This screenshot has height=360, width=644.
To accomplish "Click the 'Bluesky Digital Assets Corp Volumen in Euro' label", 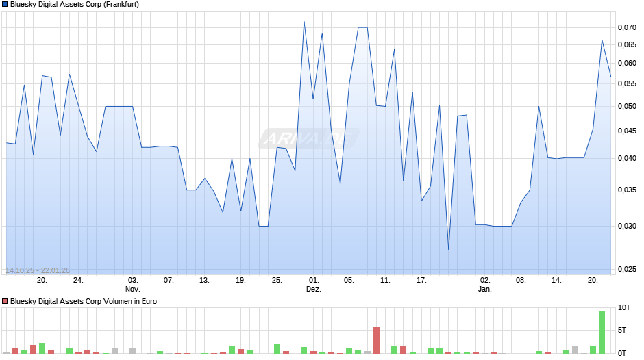I will coord(84,301).
